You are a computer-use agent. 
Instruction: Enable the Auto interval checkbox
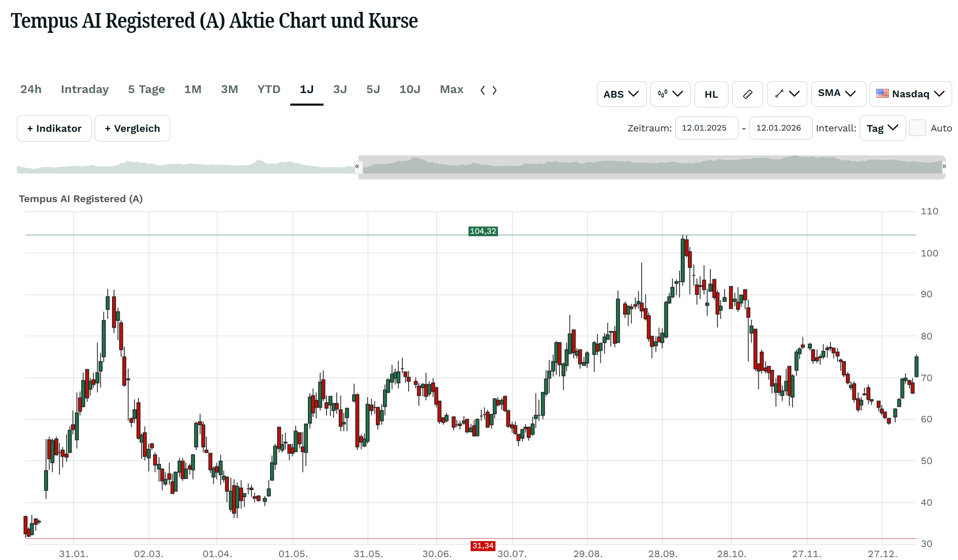click(917, 128)
